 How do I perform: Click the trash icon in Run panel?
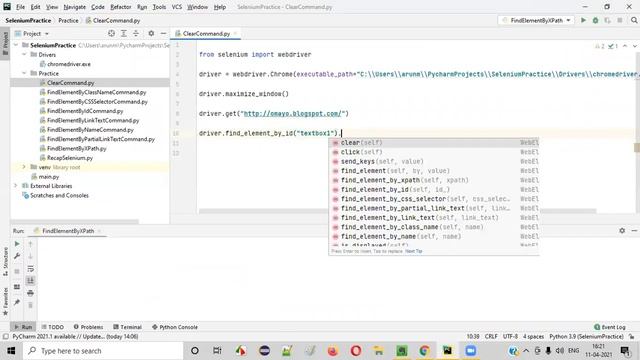point(30,305)
